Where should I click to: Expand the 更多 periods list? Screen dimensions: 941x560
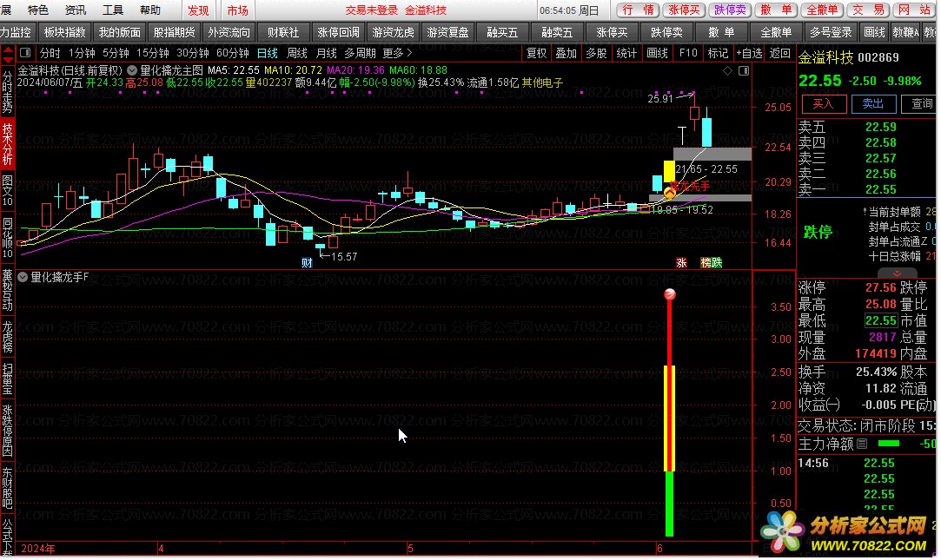click(x=397, y=53)
